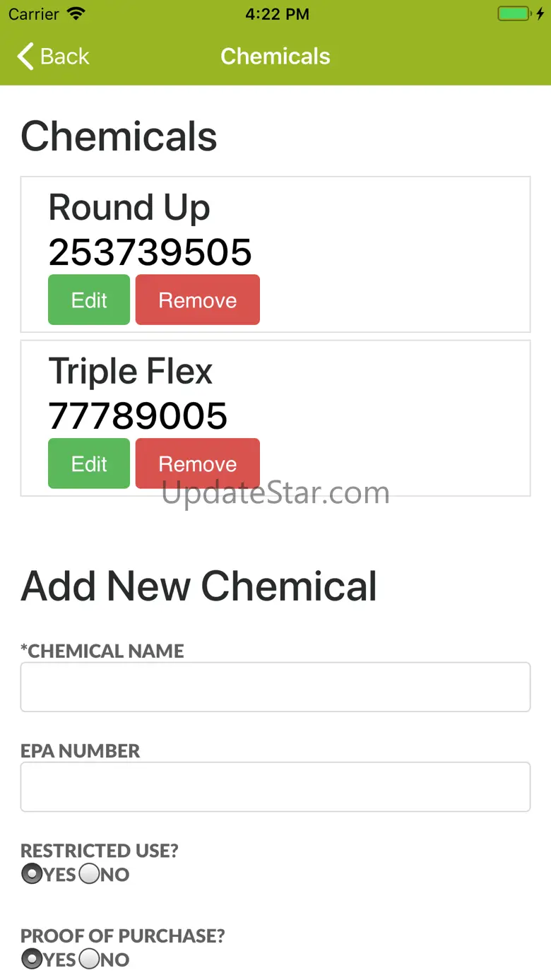This screenshot has height=980, width=551.
Task: Choose No for Proof of Purchase
Action: [89, 959]
